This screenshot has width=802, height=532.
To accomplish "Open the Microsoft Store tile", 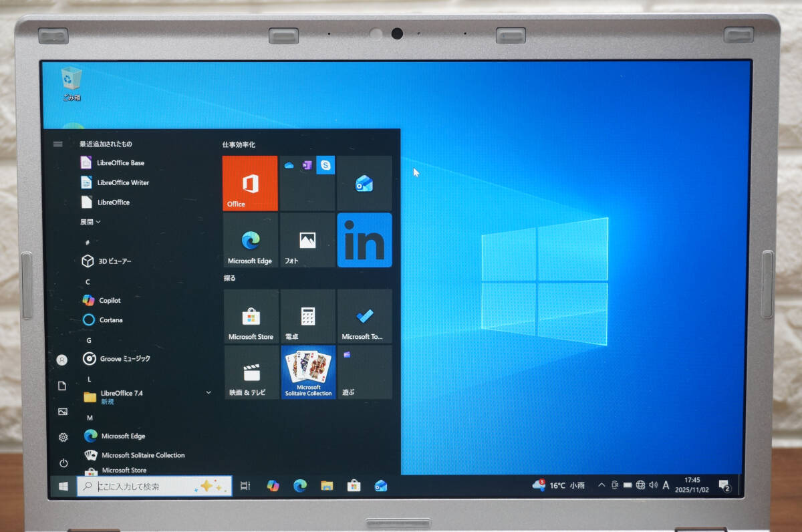I will click(251, 316).
